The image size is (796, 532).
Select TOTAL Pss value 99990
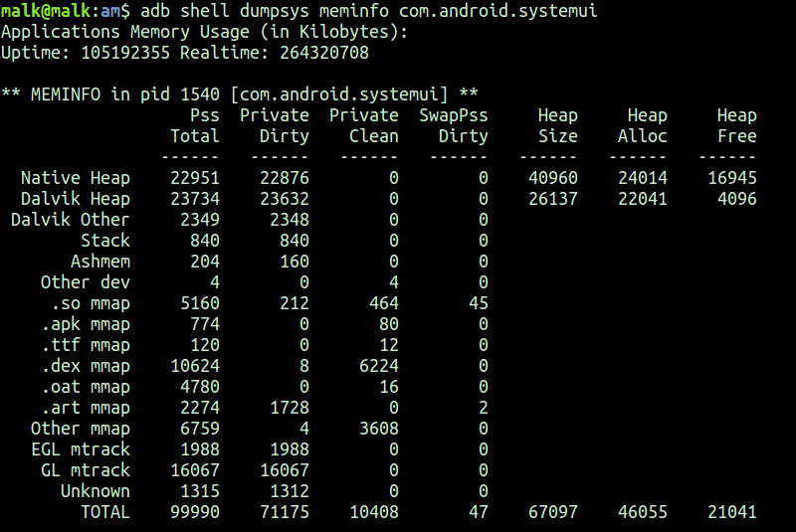[195, 512]
